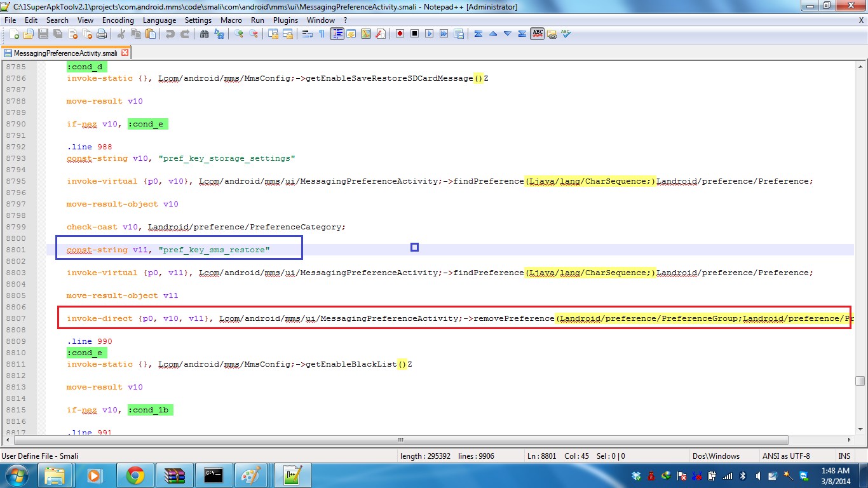Open the Macro menu

coord(231,20)
